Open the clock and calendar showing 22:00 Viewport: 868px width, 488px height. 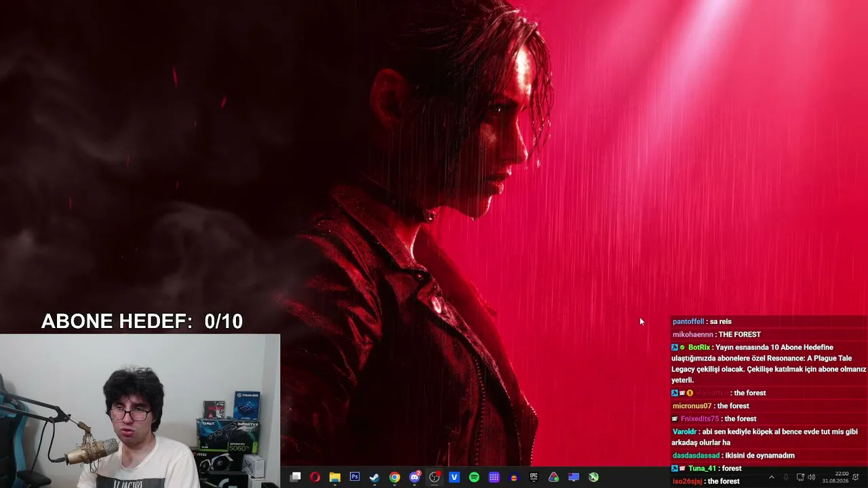click(835, 477)
